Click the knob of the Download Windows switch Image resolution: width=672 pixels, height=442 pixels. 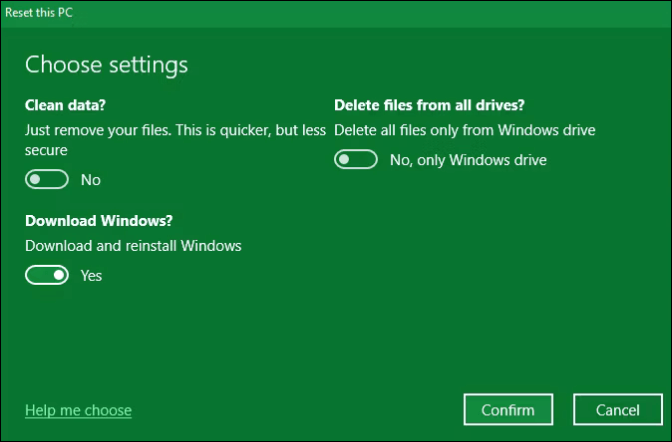point(58,275)
